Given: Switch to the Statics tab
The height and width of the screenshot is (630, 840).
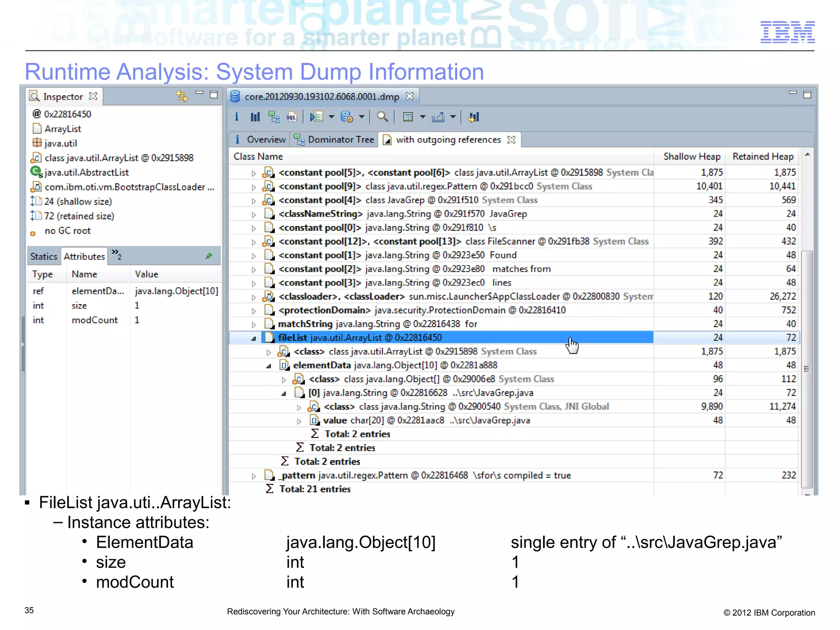Looking at the screenshot, I should [44, 257].
